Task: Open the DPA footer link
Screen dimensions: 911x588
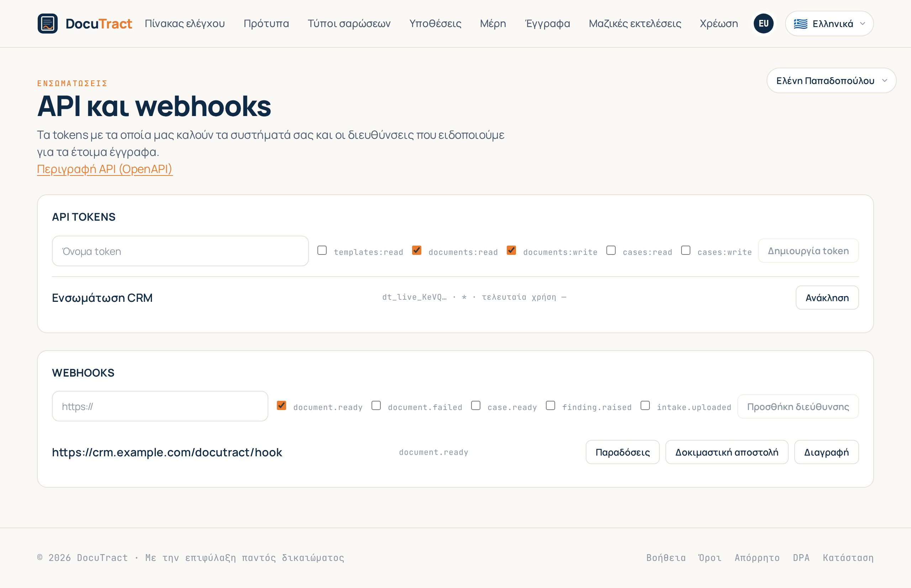Action: [801, 558]
